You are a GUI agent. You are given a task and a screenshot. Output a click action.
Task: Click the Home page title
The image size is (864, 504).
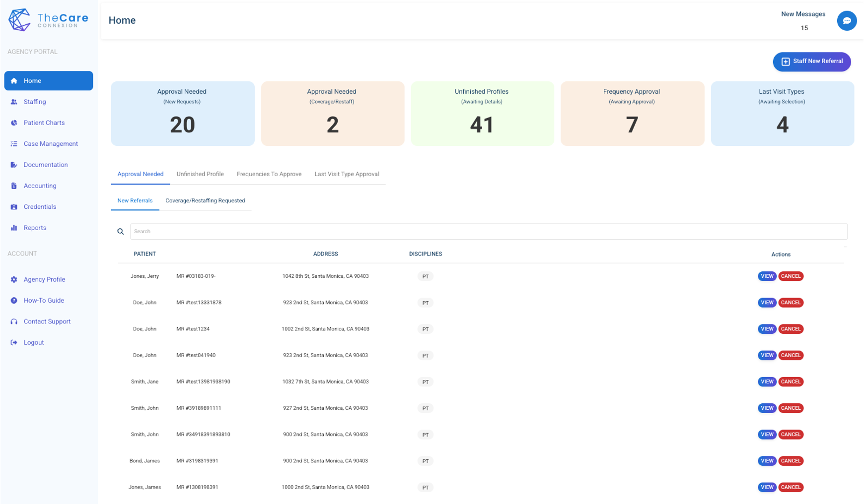tap(122, 20)
